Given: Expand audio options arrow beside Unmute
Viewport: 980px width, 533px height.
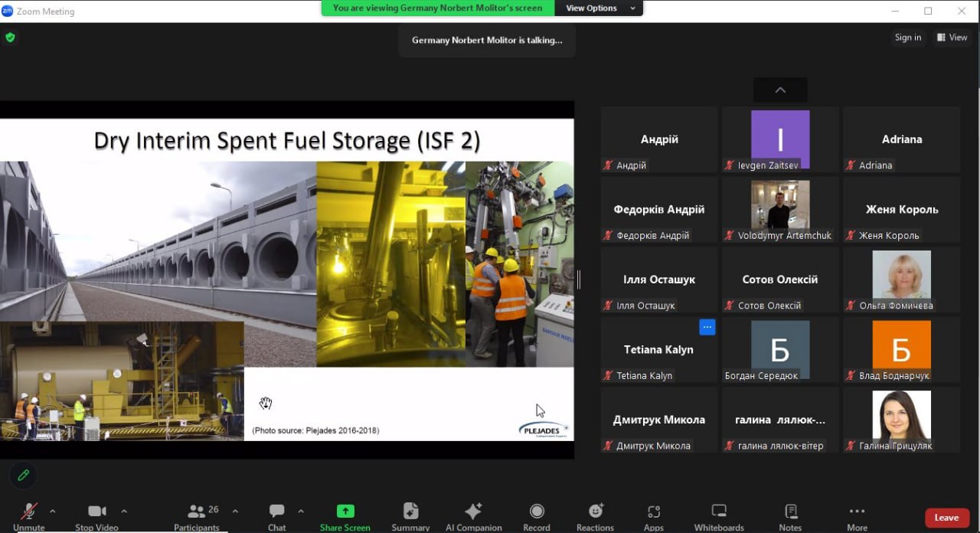Looking at the screenshot, I should (x=53, y=511).
